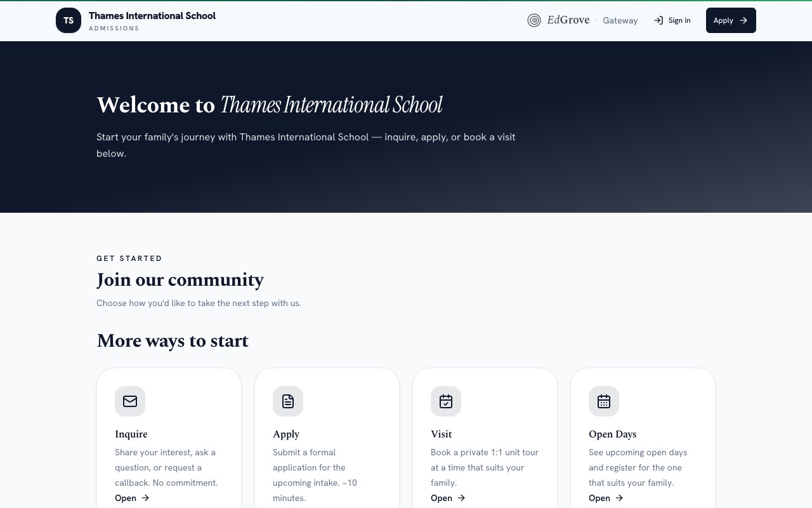The height and width of the screenshot is (508, 812).
Task: Click the Open Days card description text
Action: (638, 467)
